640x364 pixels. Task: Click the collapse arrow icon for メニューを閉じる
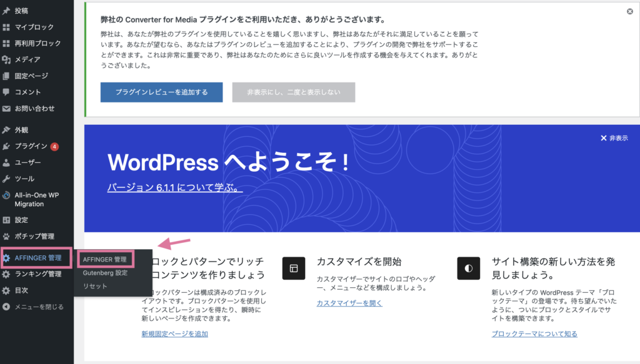point(6,307)
